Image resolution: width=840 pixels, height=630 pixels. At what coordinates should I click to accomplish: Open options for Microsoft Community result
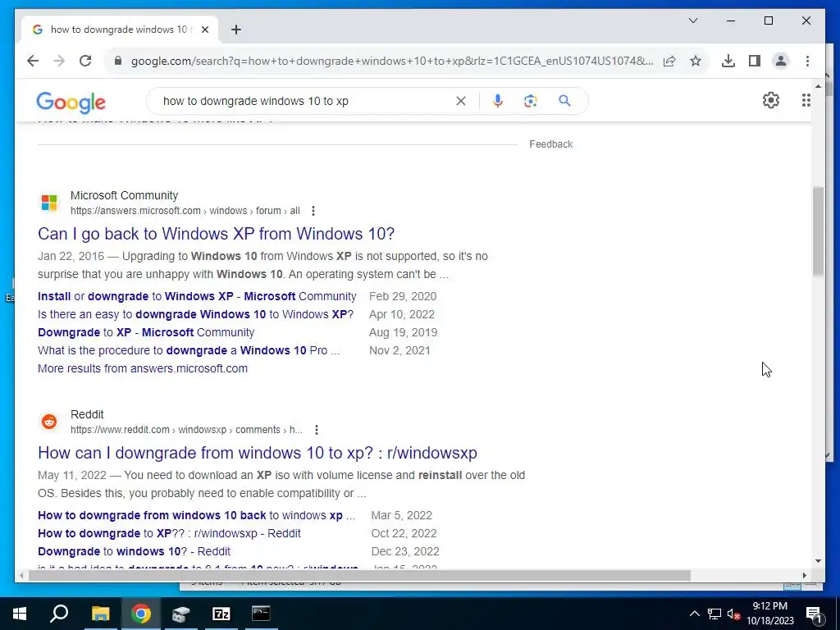click(x=313, y=211)
